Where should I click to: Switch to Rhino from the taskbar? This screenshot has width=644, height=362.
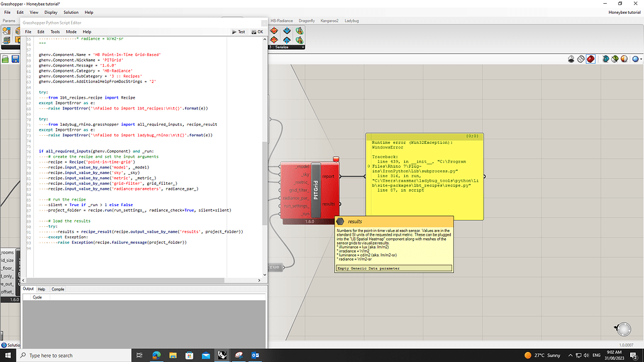point(222,356)
